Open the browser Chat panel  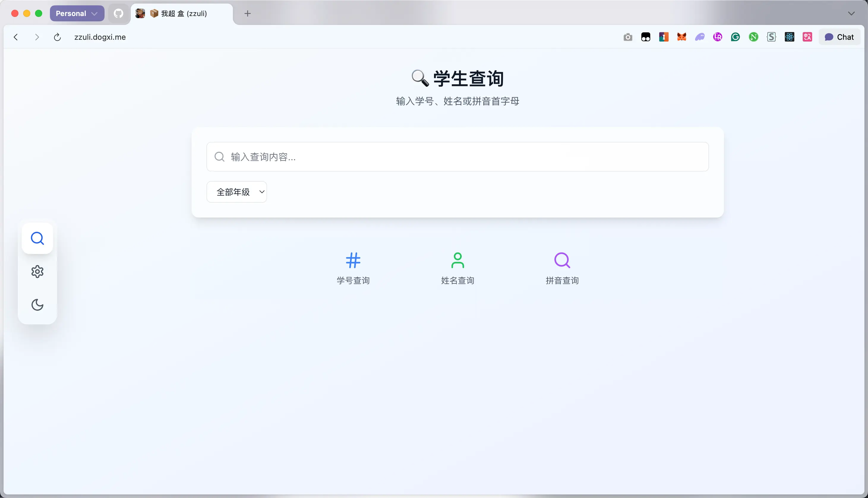click(839, 37)
